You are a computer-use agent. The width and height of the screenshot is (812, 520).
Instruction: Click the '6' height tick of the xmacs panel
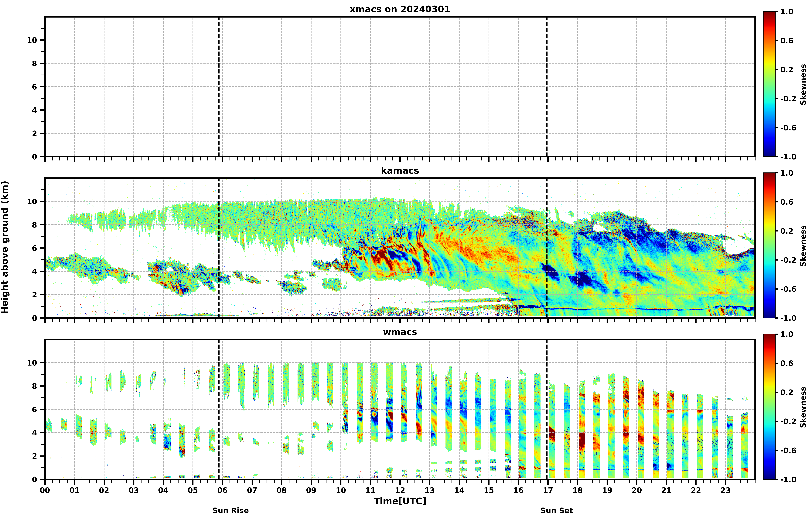(x=34, y=87)
